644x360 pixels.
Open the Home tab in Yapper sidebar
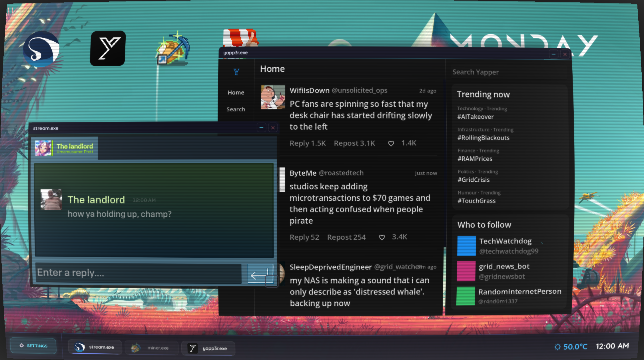[x=236, y=93]
